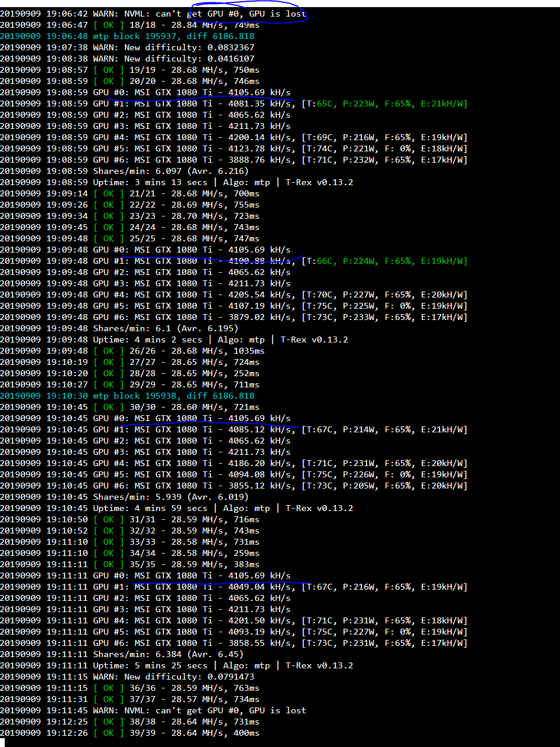Select share line "24/24 - 28.68 MH/s, 743ms"
This screenshot has width=560, height=747.
(x=130, y=227)
